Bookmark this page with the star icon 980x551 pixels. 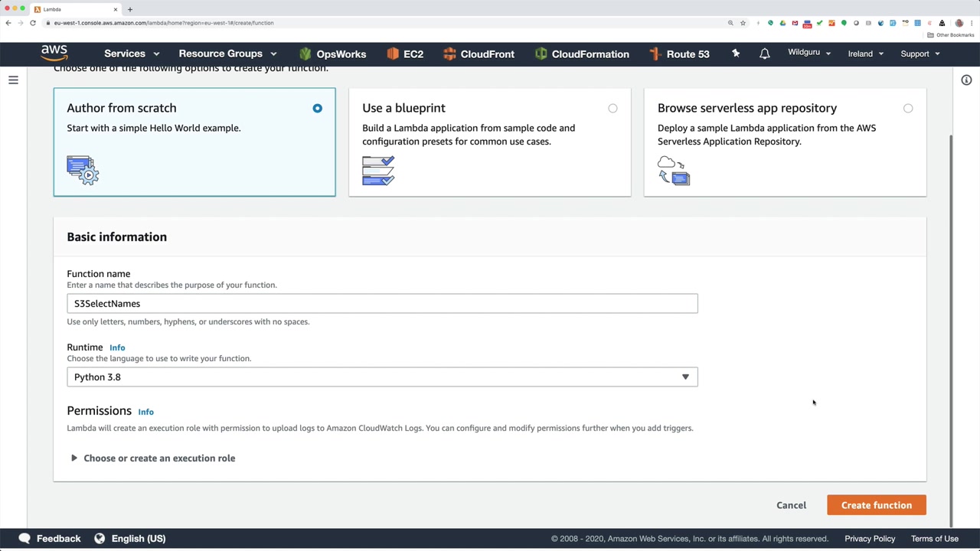(743, 23)
